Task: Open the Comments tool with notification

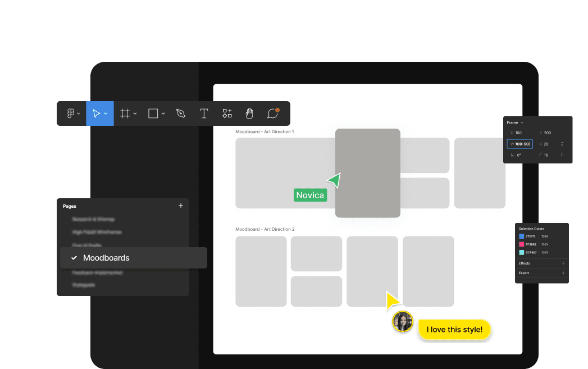Action: [x=272, y=113]
